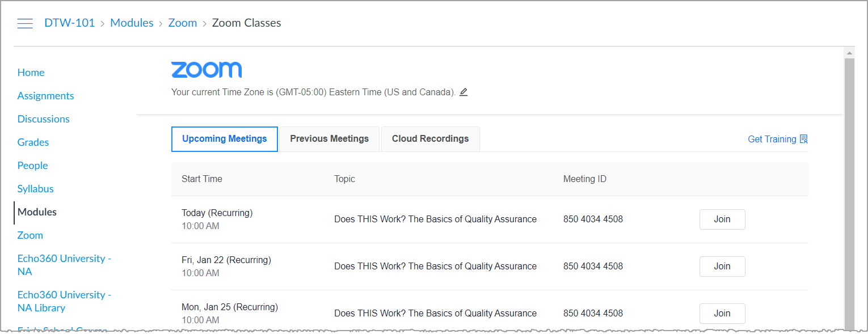Open Grades in course sidebar

33,142
